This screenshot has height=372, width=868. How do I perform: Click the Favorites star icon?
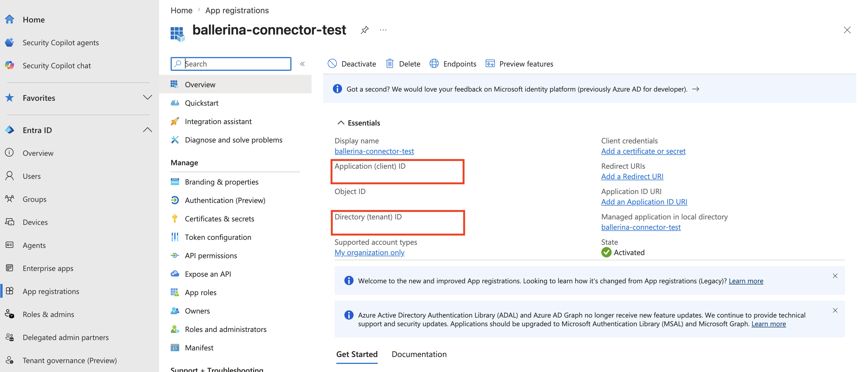10,98
